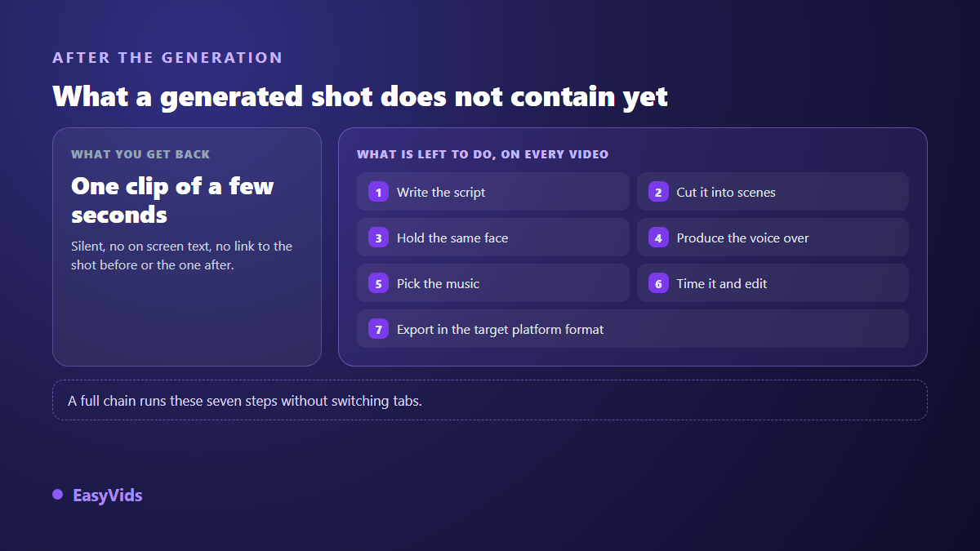The width and height of the screenshot is (980, 551).
Task: Click the purple dot next to EasyVids
Action: coord(57,495)
